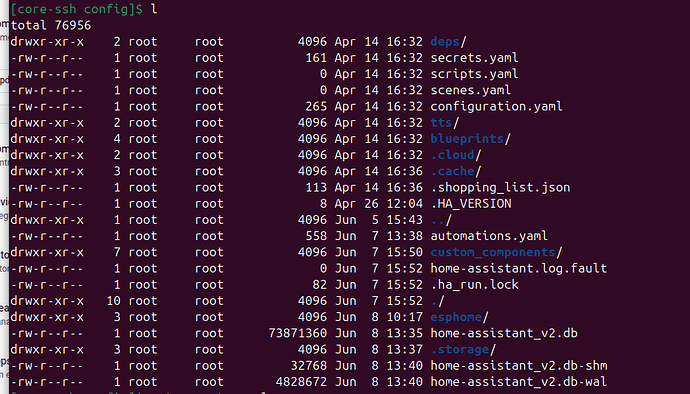
Task: Select home-assistant.log.fault filename
Action: point(519,269)
